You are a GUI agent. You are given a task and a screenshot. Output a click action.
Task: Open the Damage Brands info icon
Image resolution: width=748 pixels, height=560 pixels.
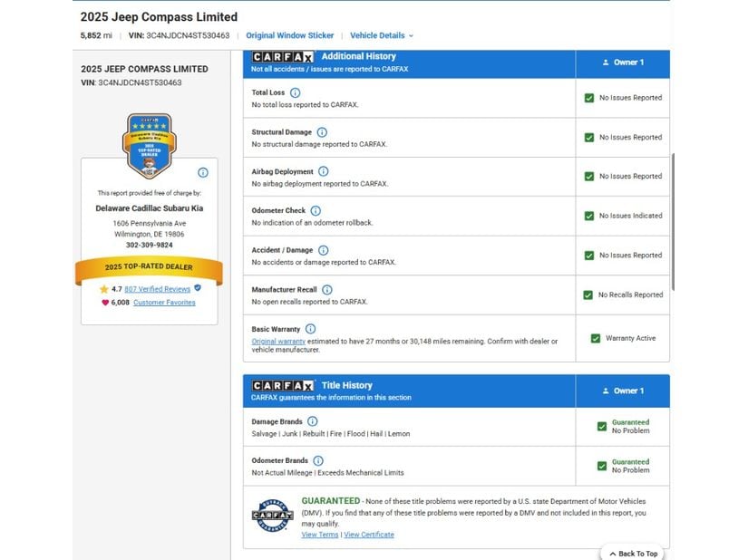point(313,421)
